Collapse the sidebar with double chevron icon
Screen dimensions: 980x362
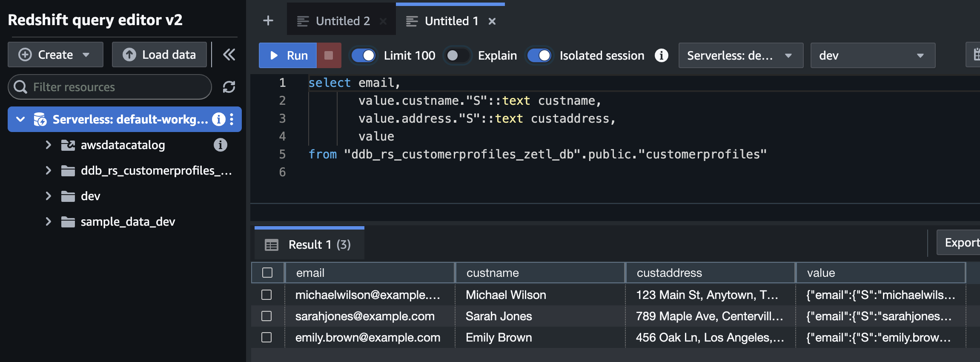pos(229,55)
